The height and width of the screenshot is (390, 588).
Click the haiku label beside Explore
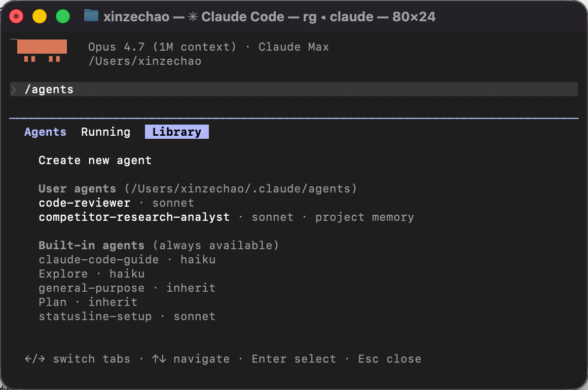(127, 274)
